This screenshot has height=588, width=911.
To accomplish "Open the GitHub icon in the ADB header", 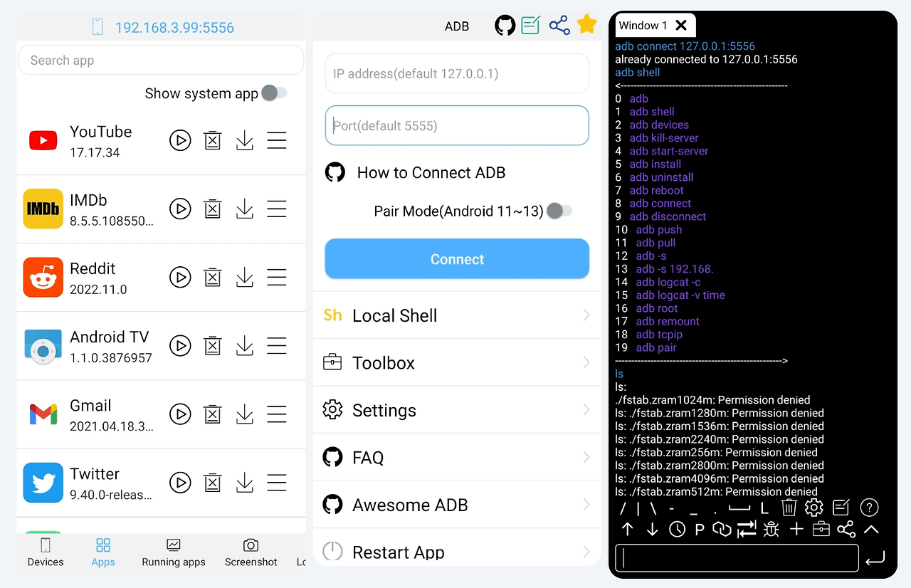I will (x=505, y=26).
